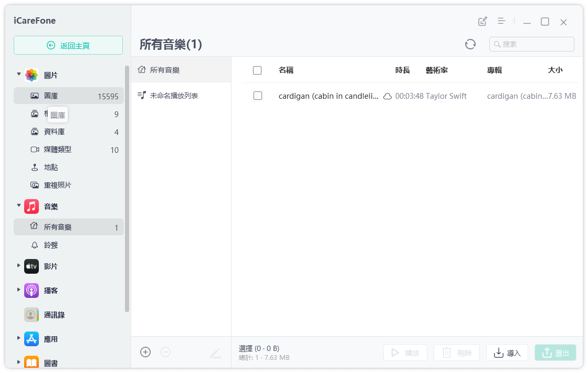Click the sidebar vertical scrollbar

tap(127, 189)
